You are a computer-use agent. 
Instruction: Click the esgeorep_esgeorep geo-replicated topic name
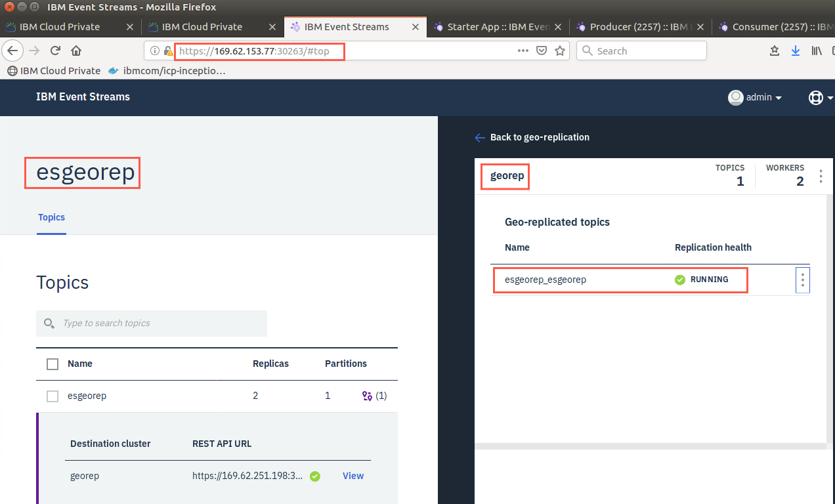(546, 280)
